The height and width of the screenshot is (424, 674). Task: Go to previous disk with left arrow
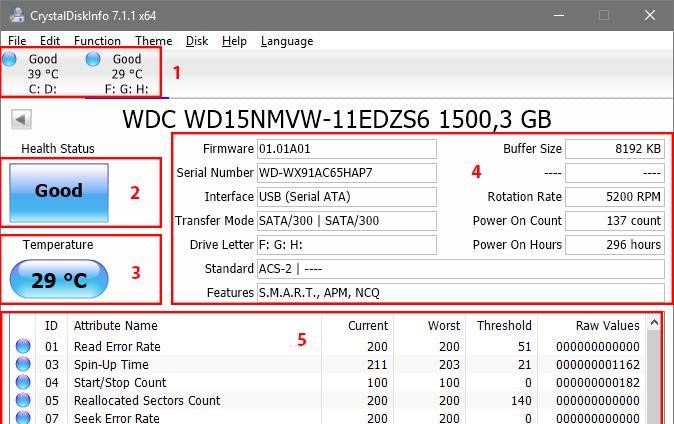click(20, 120)
